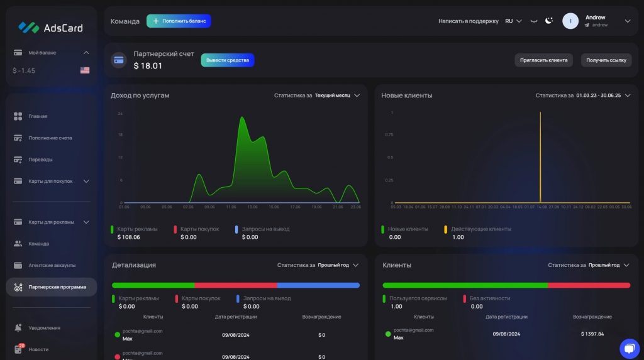Click the Пополнить баланс button
Viewport: 644px width, 360px height.
click(179, 21)
